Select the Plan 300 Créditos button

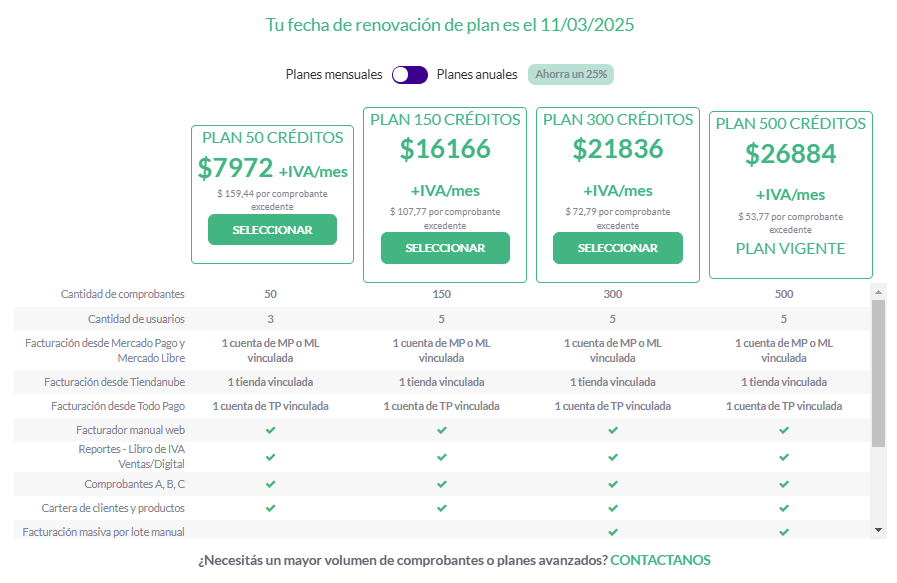point(618,248)
